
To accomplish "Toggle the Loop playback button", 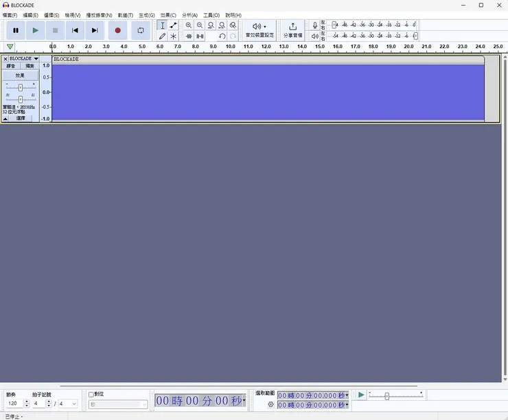I will [141, 30].
